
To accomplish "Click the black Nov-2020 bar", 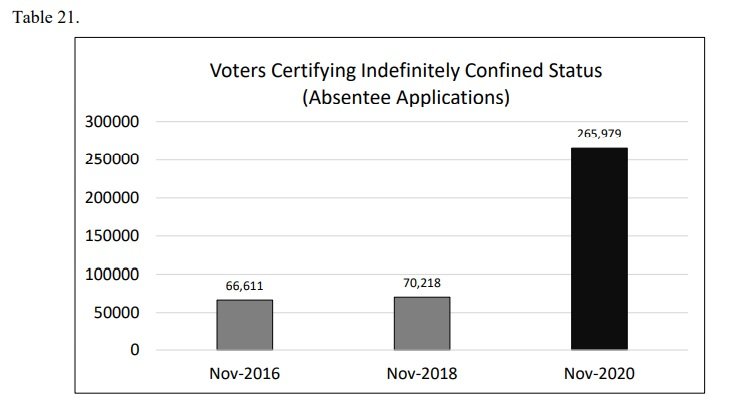I will click(599, 249).
